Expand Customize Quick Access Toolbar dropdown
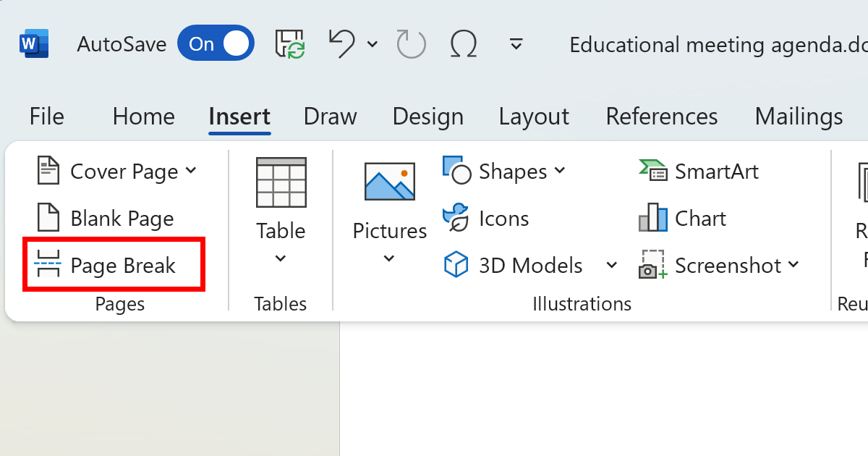Viewport: 868px width, 456px height. pyautogui.click(x=516, y=45)
